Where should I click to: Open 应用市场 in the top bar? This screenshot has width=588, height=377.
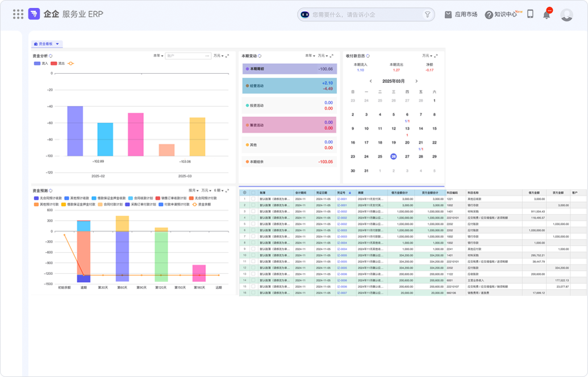[x=461, y=15]
